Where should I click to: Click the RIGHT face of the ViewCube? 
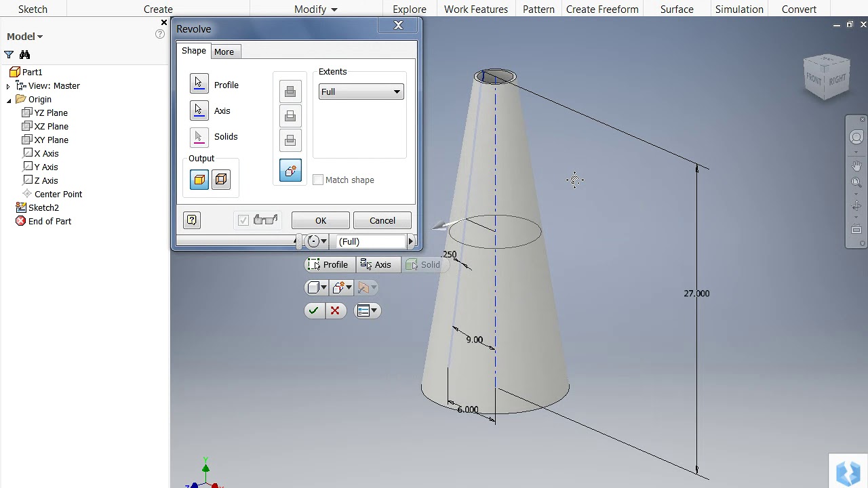point(837,79)
